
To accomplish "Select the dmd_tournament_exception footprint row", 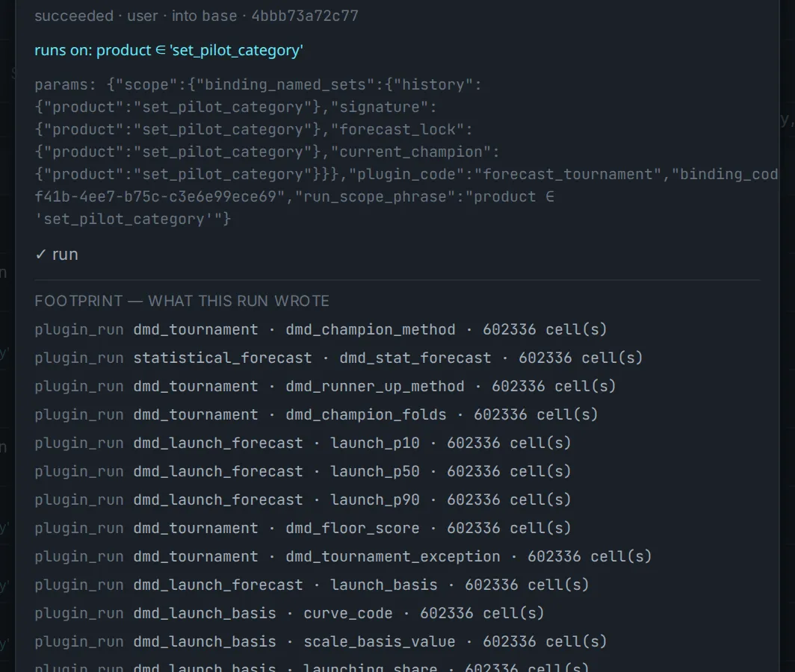I will coord(343,556).
